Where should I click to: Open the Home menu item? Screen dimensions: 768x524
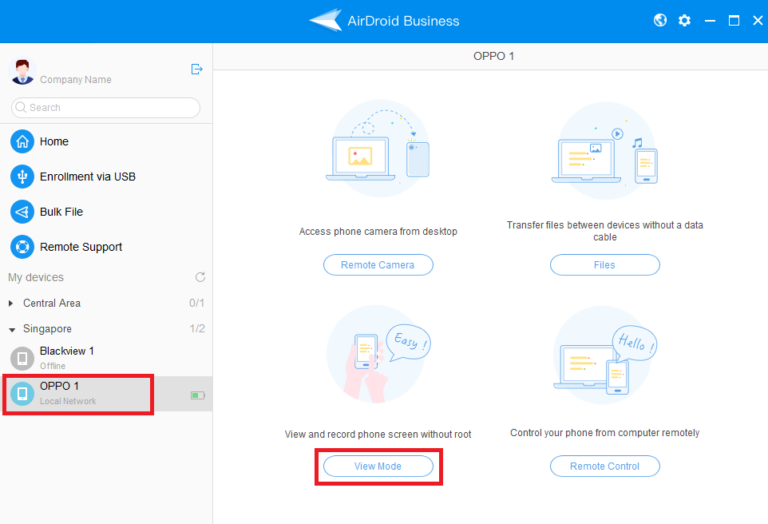[x=106, y=142]
